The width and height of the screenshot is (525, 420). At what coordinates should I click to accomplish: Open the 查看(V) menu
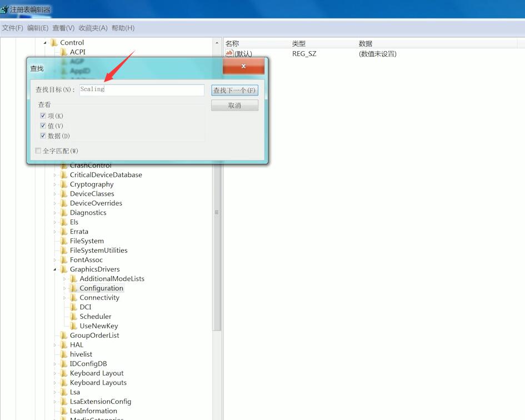pyautogui.click(x=63, y=28)
